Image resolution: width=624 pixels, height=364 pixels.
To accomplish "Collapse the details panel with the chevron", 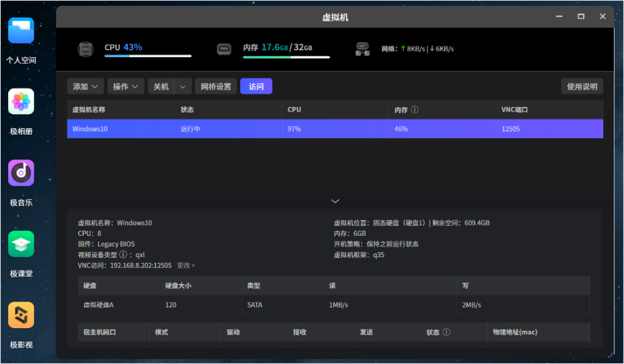I will click(x=335, y=201).
